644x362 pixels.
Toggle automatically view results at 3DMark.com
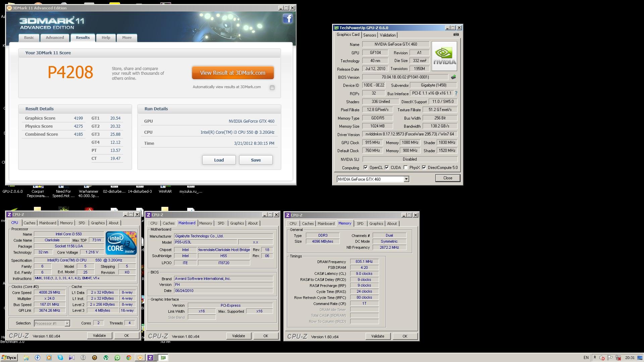coord(272,87)
